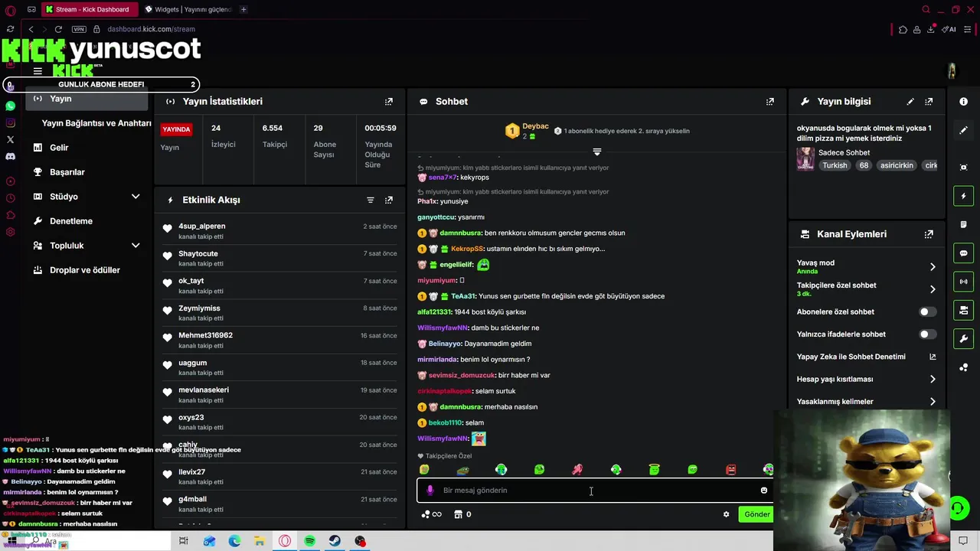Click the VPN badge in address bar
This screenshot has height=551, width=980.
(79, 29)
